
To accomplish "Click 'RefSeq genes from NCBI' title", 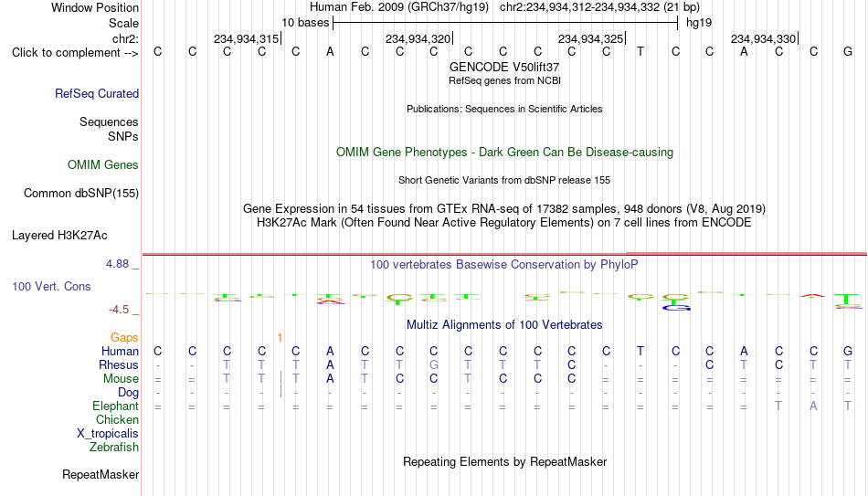I will coord(504,80).
